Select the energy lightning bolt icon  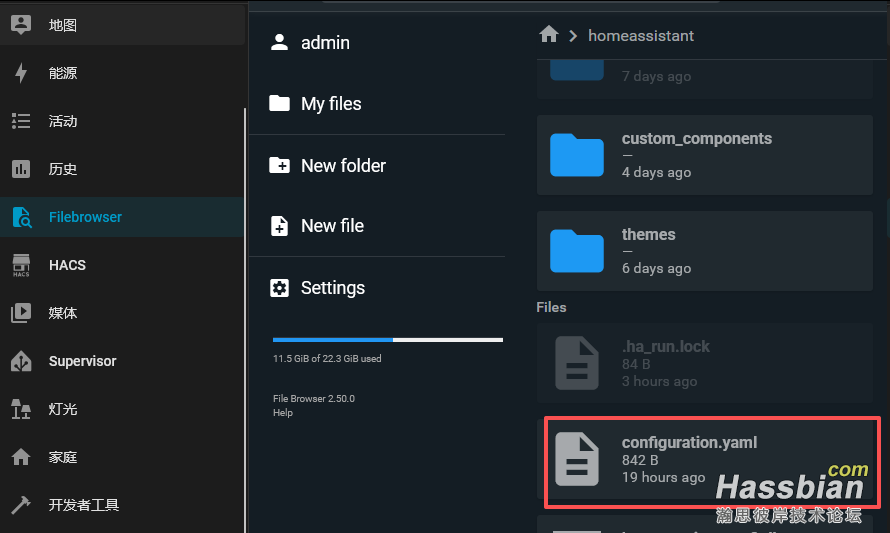pos(21,73)
